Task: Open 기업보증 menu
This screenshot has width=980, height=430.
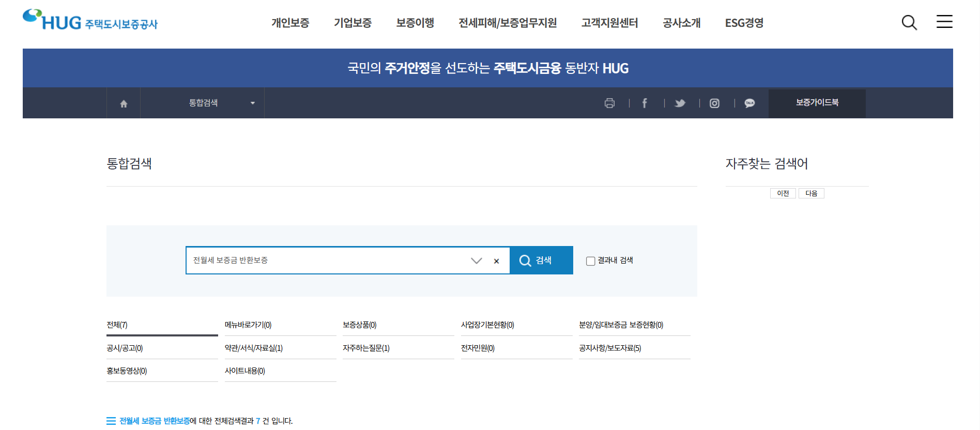Action: (x=353, y=23)
